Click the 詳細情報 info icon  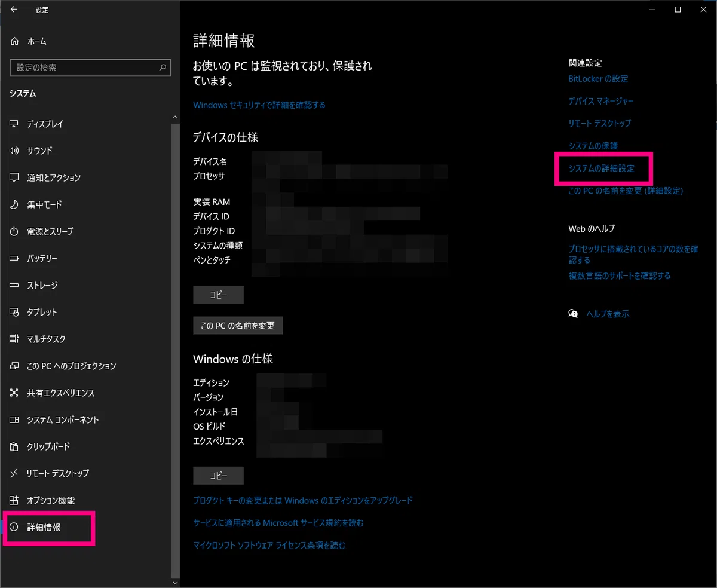pos(15,528)
